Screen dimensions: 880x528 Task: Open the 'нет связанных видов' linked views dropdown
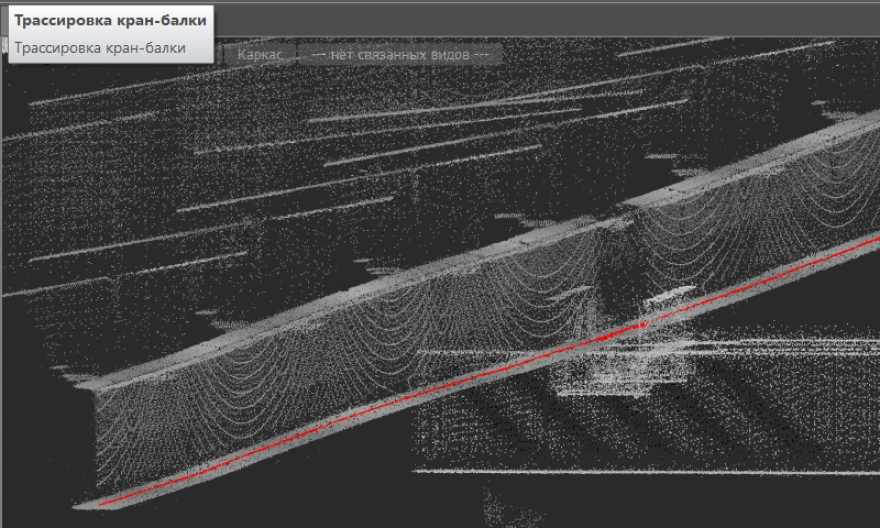400,54
